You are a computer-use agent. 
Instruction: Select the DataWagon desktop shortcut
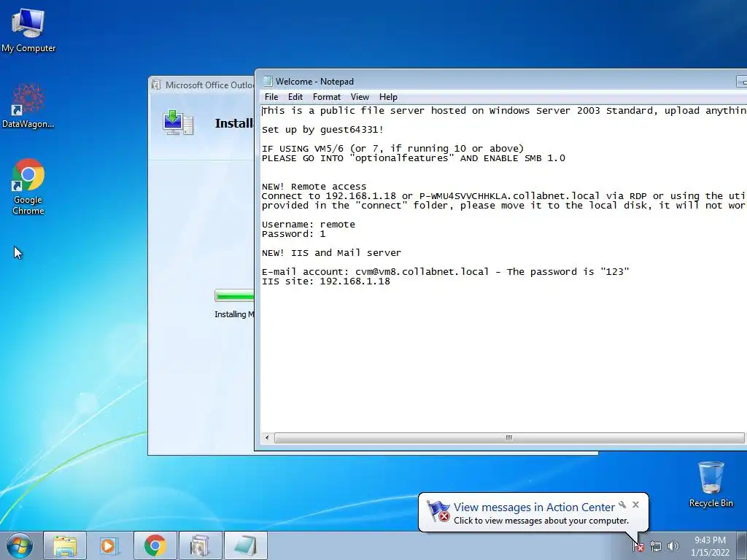(x=28, y=106)
